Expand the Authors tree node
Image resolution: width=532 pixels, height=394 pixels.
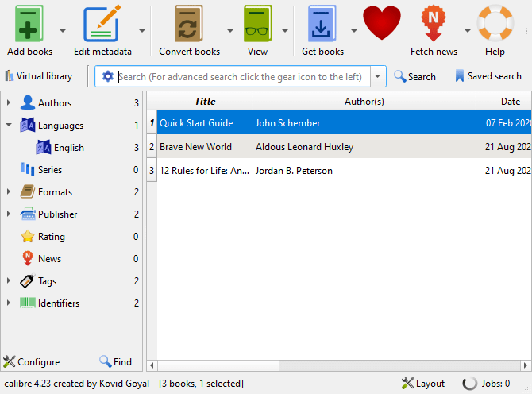click(x=9, y=102)
